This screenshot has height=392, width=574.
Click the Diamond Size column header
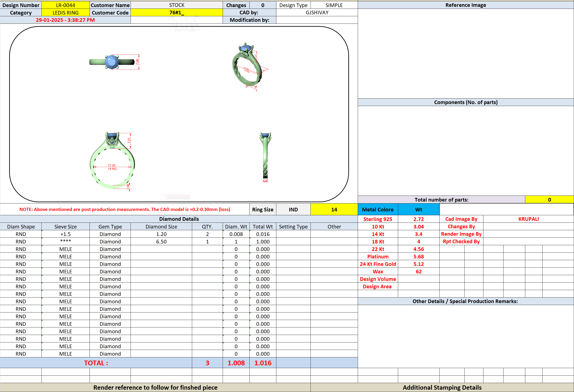[x=161, y=227]
